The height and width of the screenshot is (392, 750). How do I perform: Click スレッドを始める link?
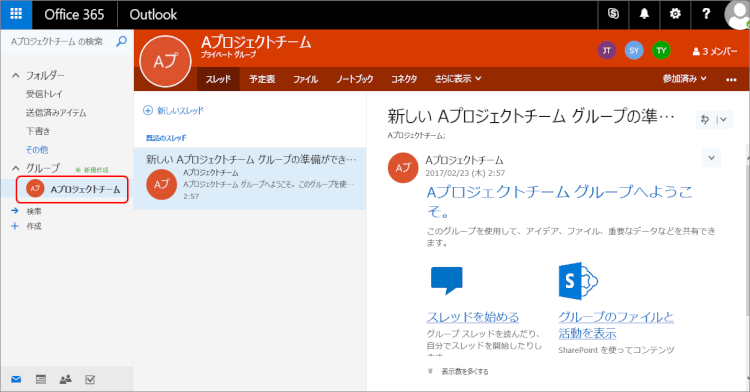[473, 317]
